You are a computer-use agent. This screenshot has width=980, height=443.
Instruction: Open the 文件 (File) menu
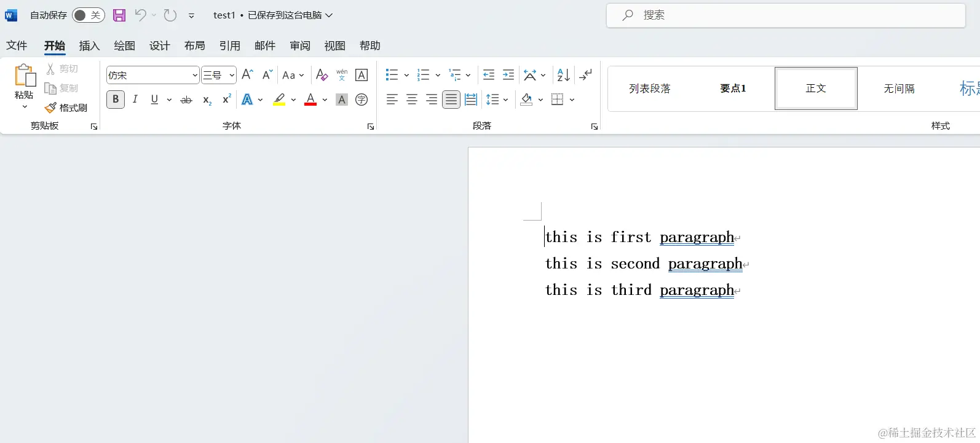tap(17, 45)
